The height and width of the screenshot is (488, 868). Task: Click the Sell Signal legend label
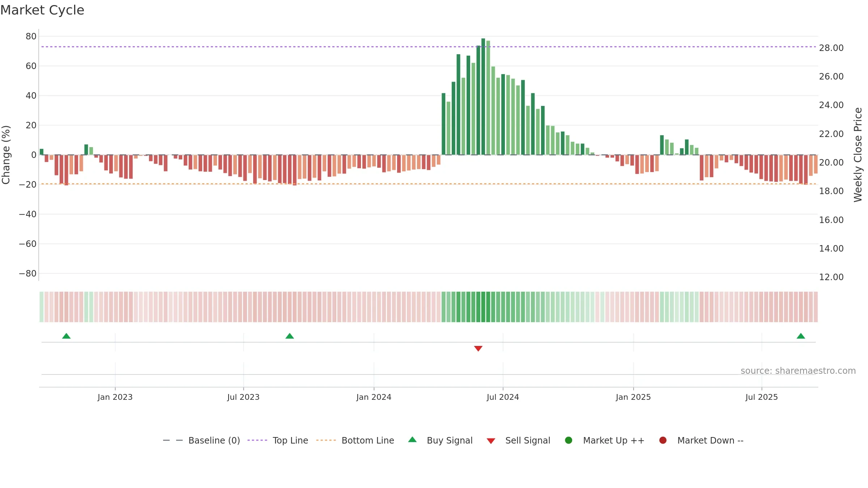528,441
